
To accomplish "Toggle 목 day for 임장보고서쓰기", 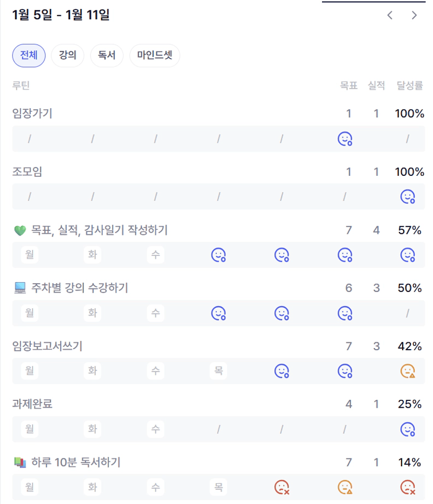I will coord(218,371).
